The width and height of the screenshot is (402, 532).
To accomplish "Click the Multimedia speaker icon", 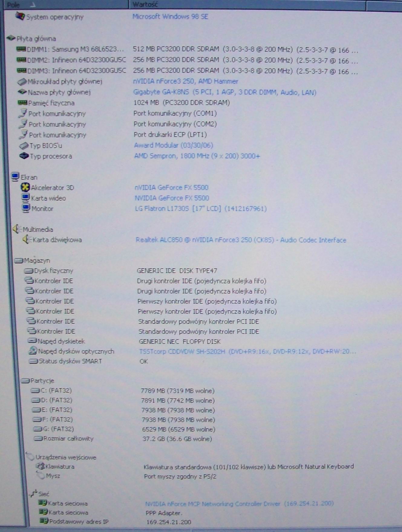I will click(x=17, y=229).
